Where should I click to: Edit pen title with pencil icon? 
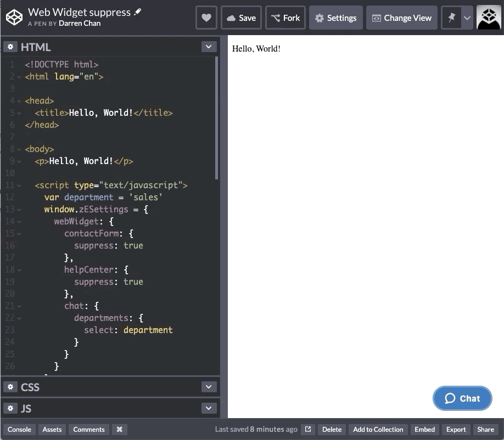tap(138, 12)
